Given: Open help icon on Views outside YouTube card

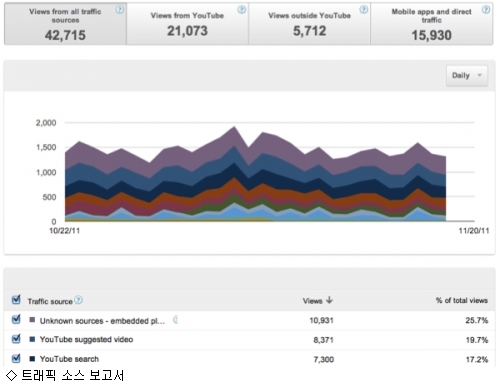Looking at the screenshot, I should [364, 10].
